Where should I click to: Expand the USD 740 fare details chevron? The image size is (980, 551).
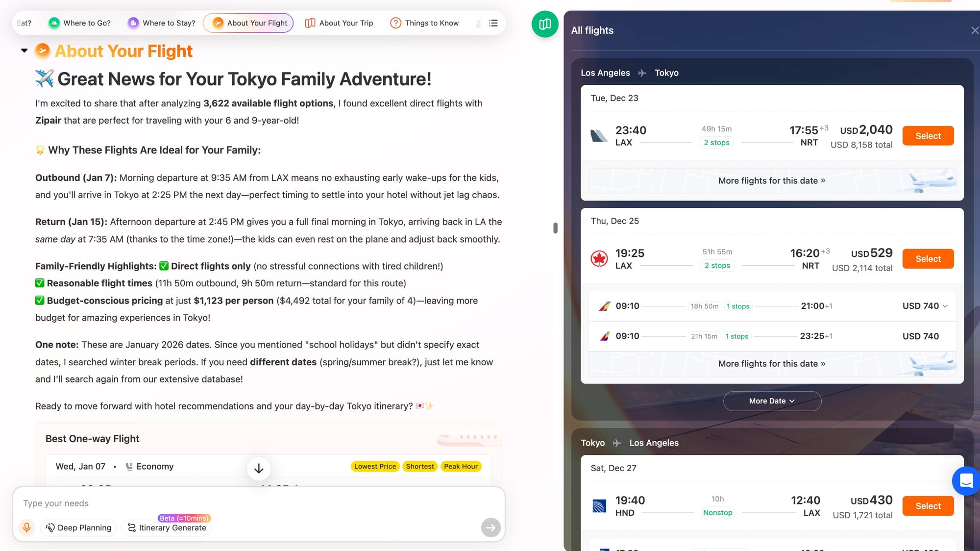945,305
